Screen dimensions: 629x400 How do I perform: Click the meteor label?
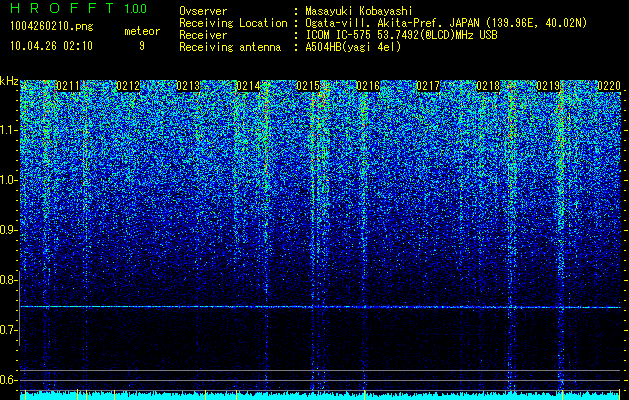(142, 31)
